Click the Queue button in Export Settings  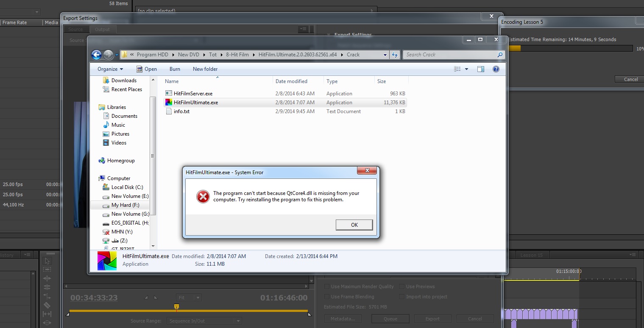[390, 319]
